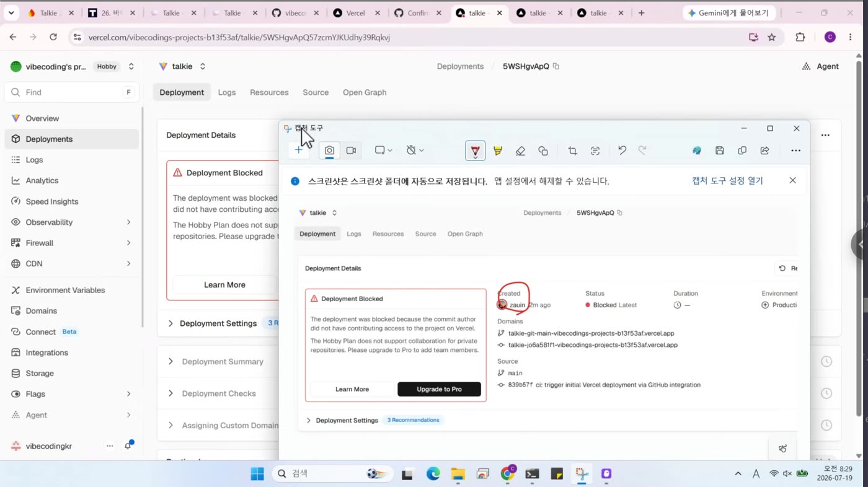Image resolution: width=868 pixels, height=487 pixels.
Task: Click the Deployments breadcrumb link
Action: point(460,66)
